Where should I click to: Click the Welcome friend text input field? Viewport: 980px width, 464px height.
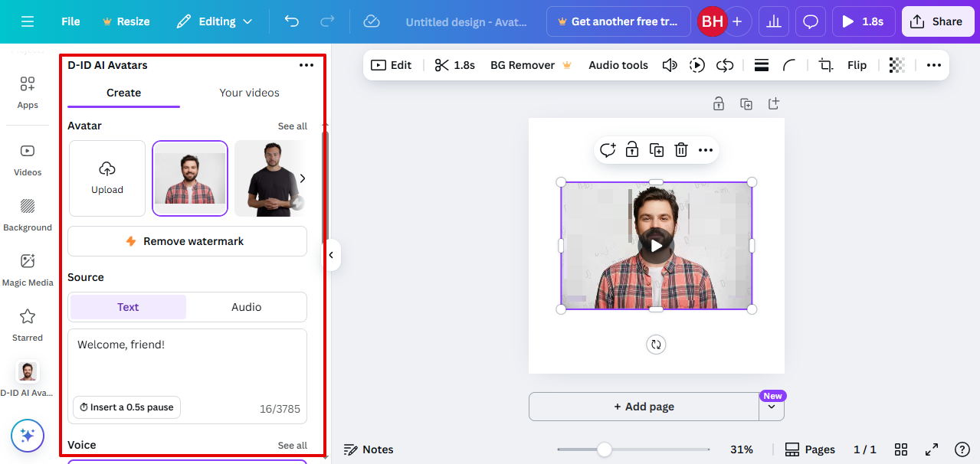pyautogui.click(x=186, y=368)
